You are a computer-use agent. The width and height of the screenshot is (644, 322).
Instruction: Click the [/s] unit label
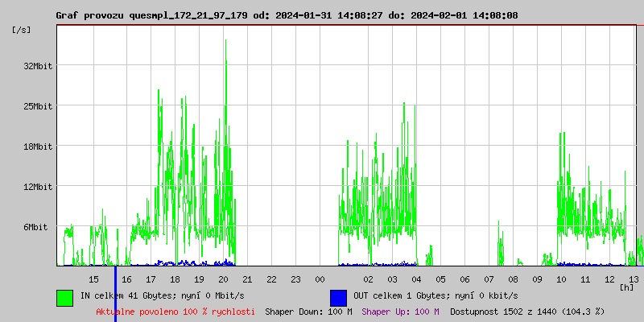click(22, 30)
